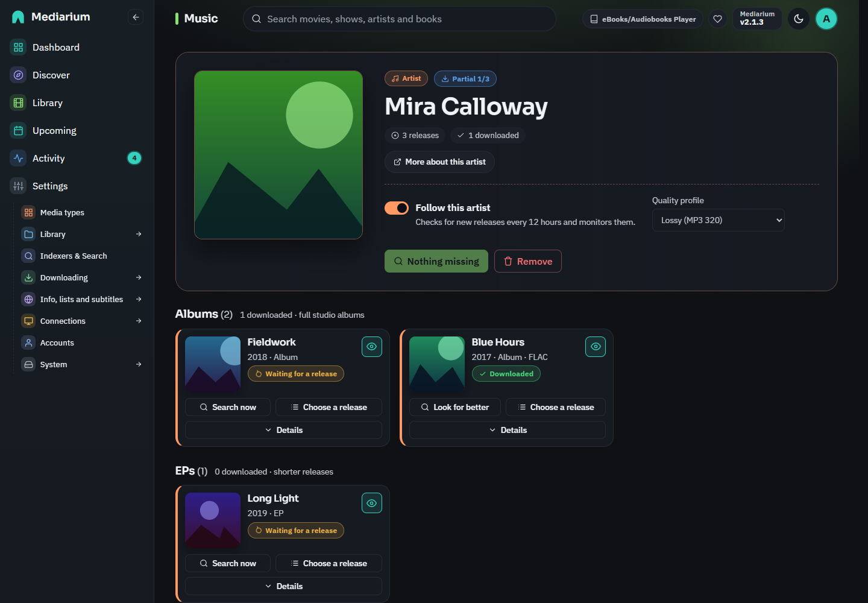Click the Discover compass icon

click(19, 75)
